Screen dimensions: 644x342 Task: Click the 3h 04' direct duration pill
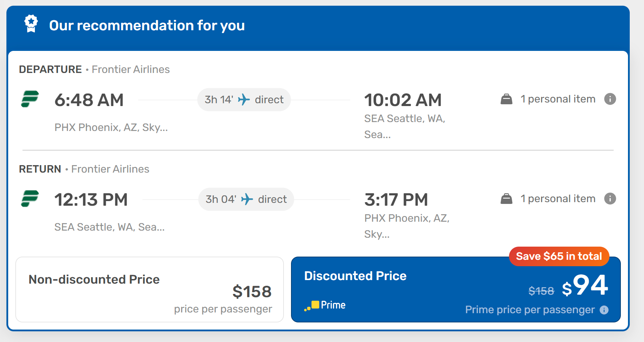246,199
